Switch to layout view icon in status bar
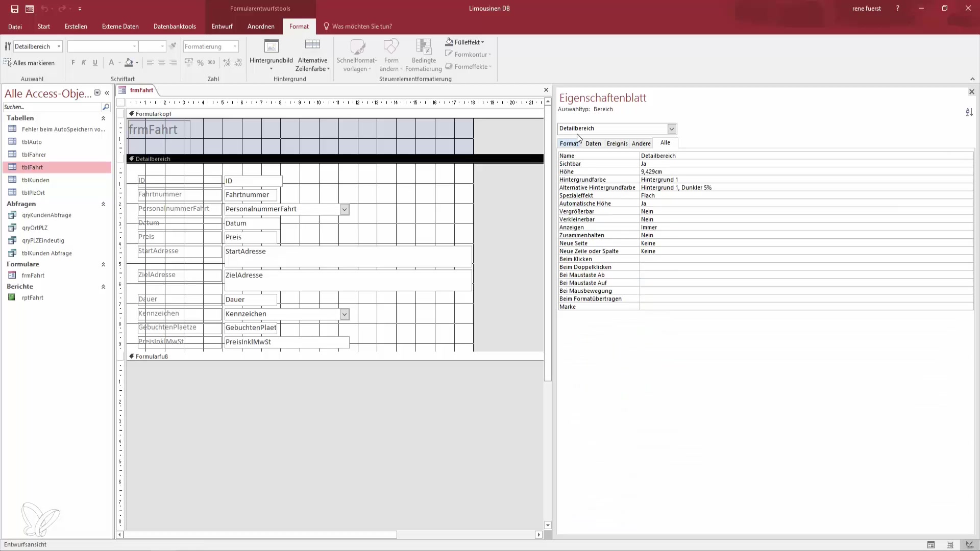980x551 pixels. tap(950, 545)
